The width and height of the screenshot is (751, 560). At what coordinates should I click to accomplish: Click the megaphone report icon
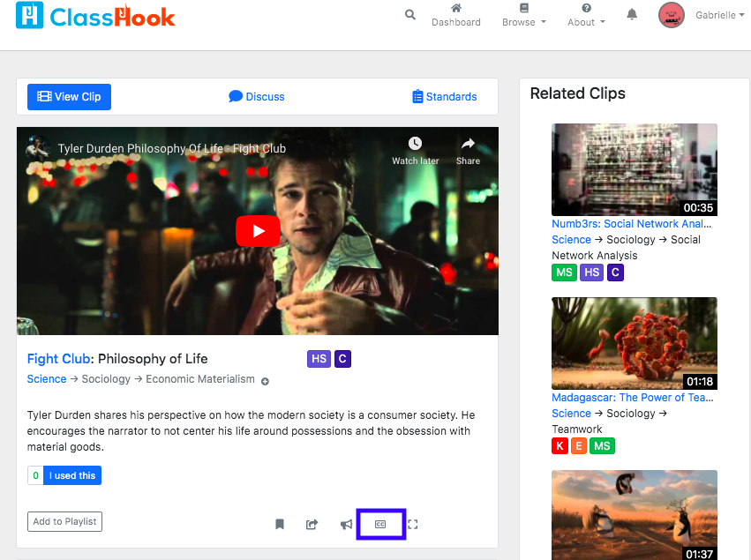click(346, 525)
